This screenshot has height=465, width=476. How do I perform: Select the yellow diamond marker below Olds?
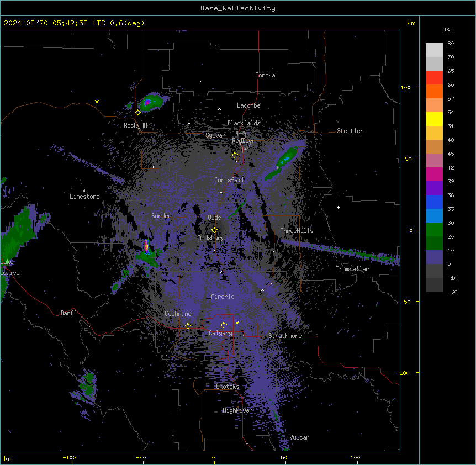tap(214, 230)
